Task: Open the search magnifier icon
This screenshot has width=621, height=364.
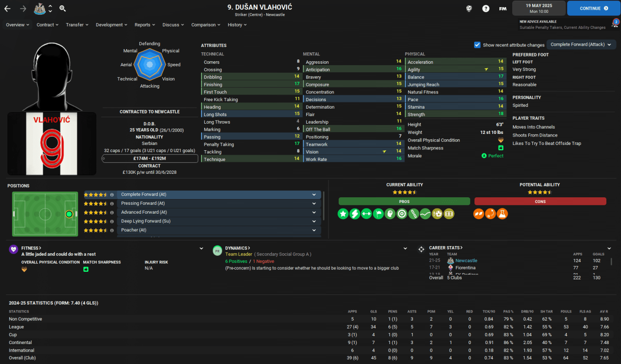Action: point(63,8)
